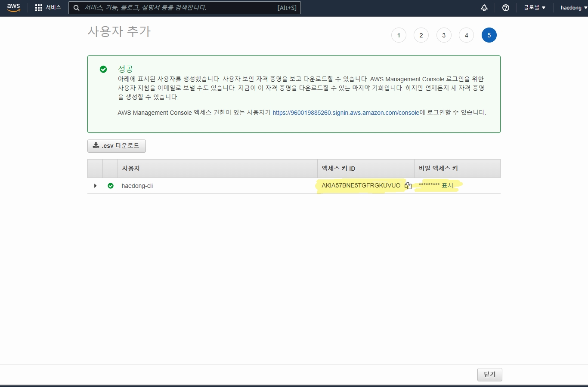588x387 pixels.
Task: Go to wizard step 4
Action: (x=466, y=35)
